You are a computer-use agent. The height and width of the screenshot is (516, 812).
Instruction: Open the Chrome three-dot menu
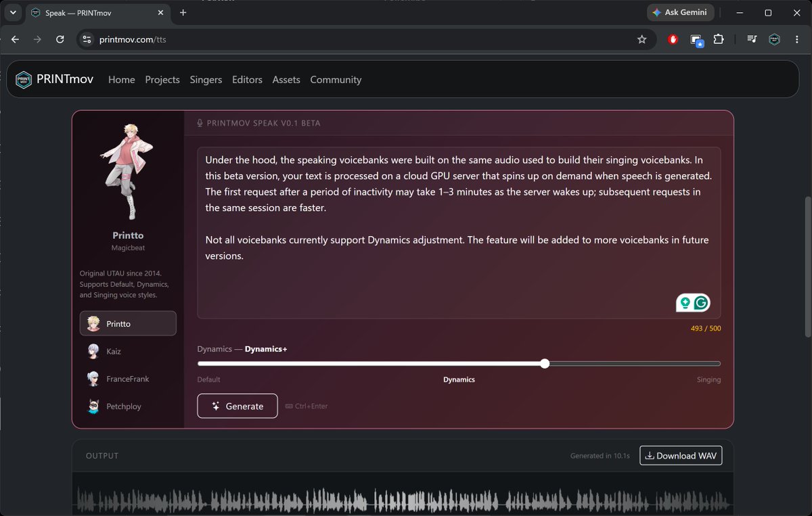click(x=797, y=39)
